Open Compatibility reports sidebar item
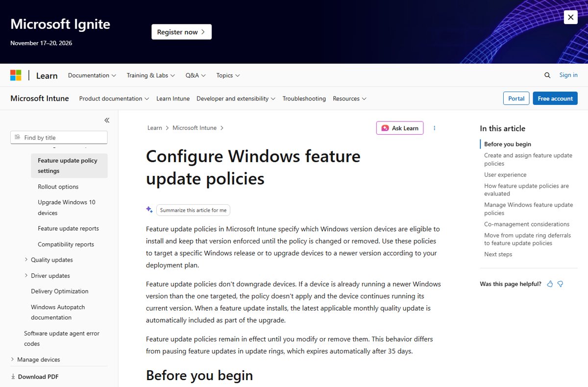 pyautogui.click(x=66, y=244)
